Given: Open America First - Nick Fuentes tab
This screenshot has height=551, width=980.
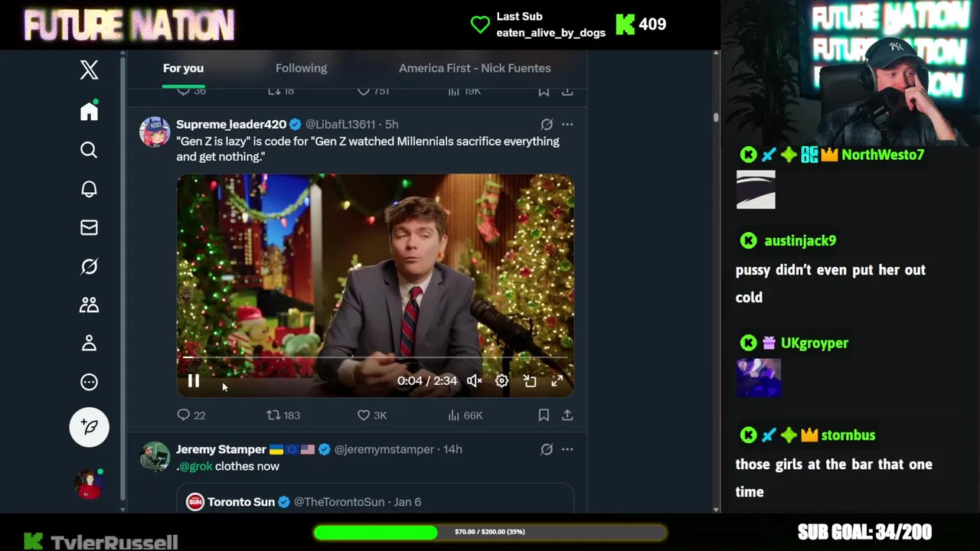Looking at the screenshot, I should [475, 68].
